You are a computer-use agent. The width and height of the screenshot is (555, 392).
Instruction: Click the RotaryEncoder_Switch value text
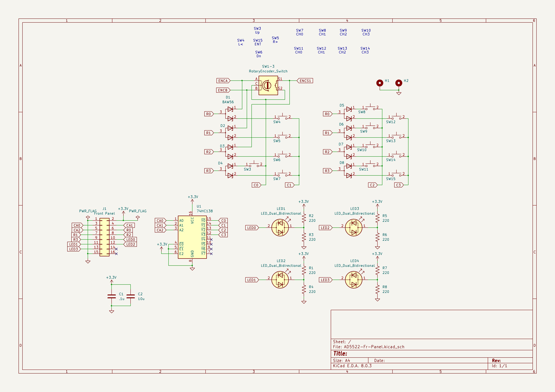tap(268, 71)
